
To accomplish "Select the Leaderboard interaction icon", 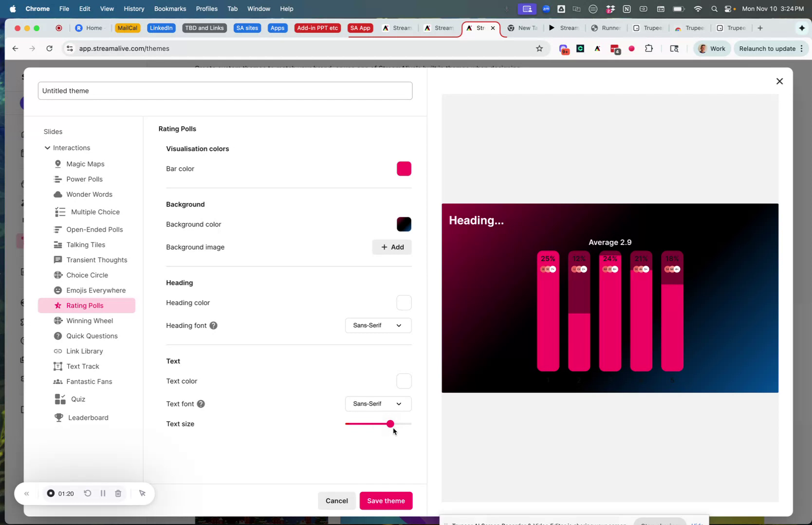I will pos(58,417).
